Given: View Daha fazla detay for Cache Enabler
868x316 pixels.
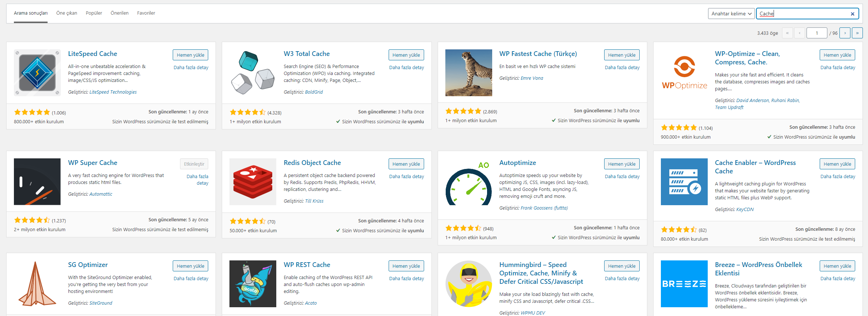Looking at the screenshot, I should [838, 177].
